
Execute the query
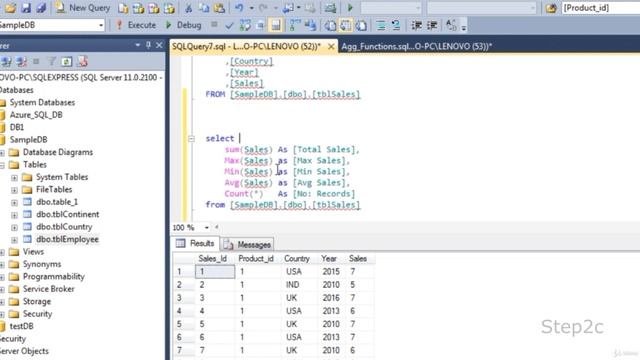point(136,25)
